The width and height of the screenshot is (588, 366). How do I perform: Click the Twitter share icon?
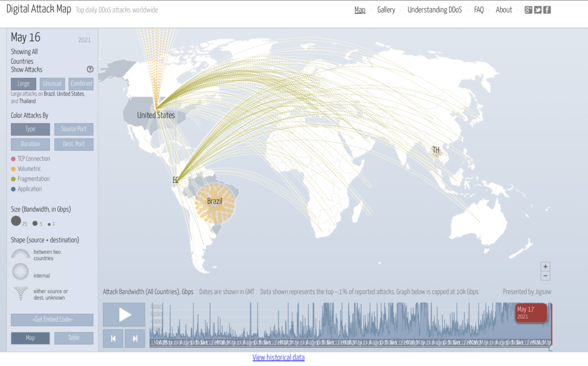coord(537,10)
